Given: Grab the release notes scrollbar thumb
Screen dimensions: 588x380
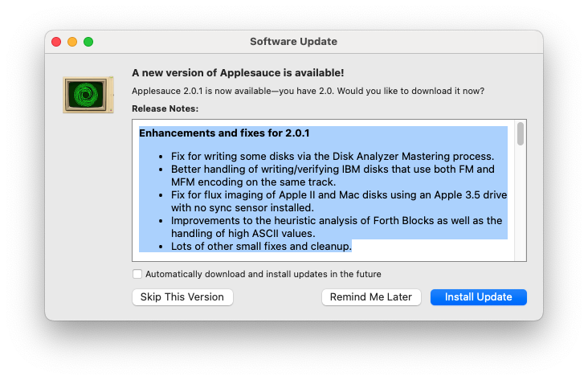Looking at the screenshot, I should tap(521, 133).
